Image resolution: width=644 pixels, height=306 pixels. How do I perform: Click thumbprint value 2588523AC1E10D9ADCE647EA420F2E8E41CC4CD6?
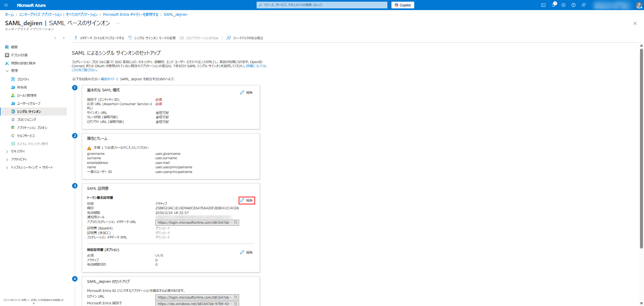[x=197, y=208]
